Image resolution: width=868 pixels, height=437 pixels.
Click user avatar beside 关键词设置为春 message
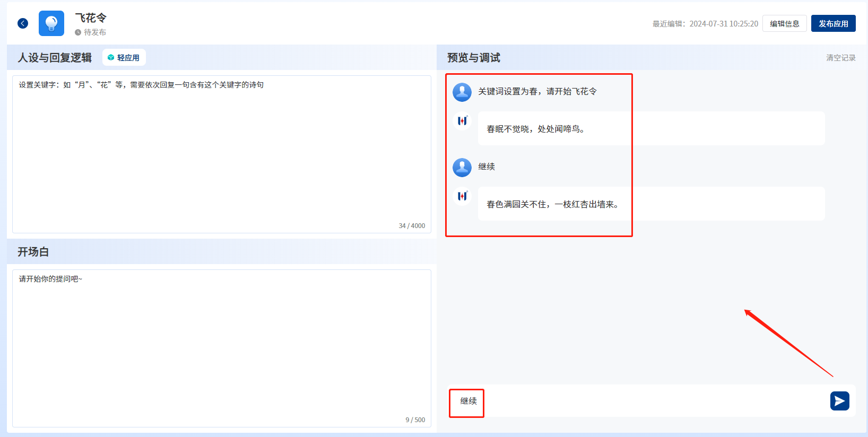click(462, 92)
